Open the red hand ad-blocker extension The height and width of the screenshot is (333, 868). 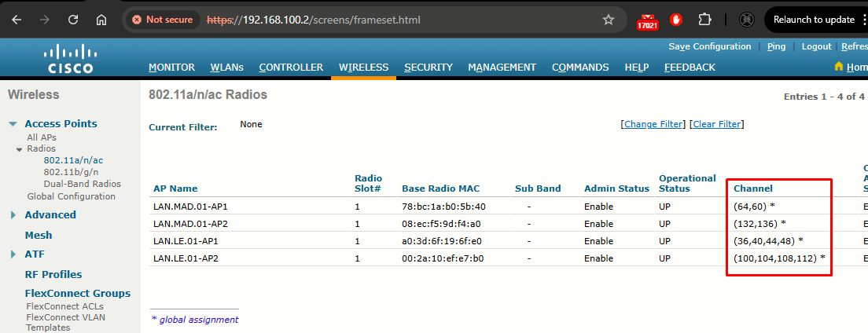(x=676, y=20)
